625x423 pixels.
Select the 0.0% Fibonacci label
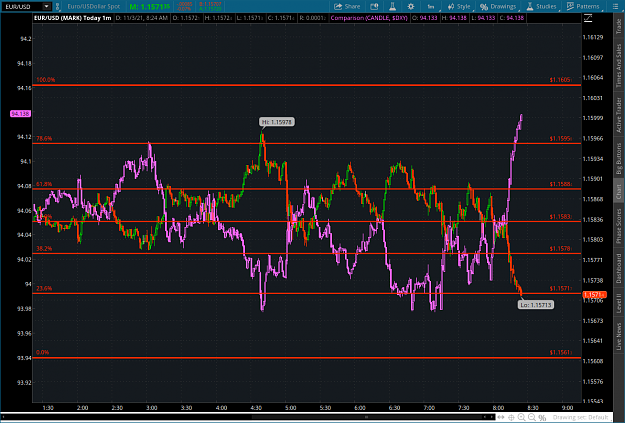click(43, 352)
